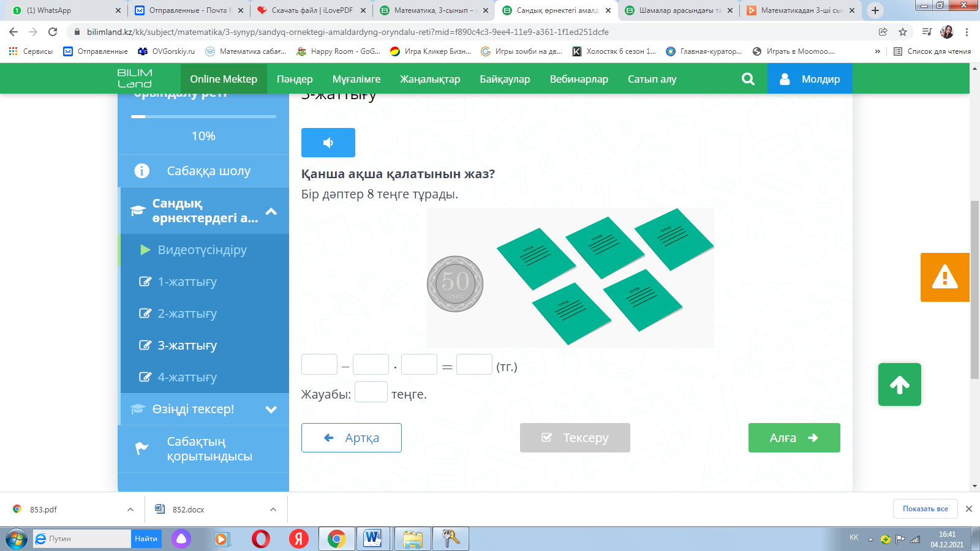
Task: Click the Bilim Land logo
Action: tap(135, 78)
